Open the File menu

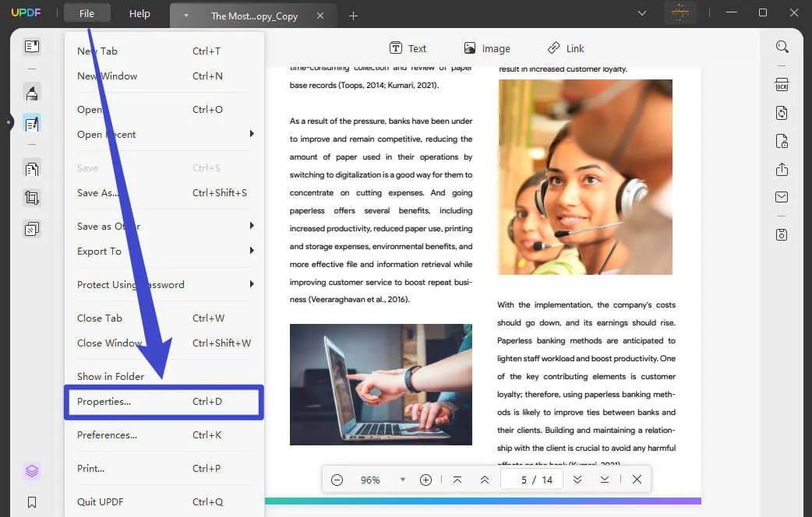pyautogui.click(x=87, y=13)
